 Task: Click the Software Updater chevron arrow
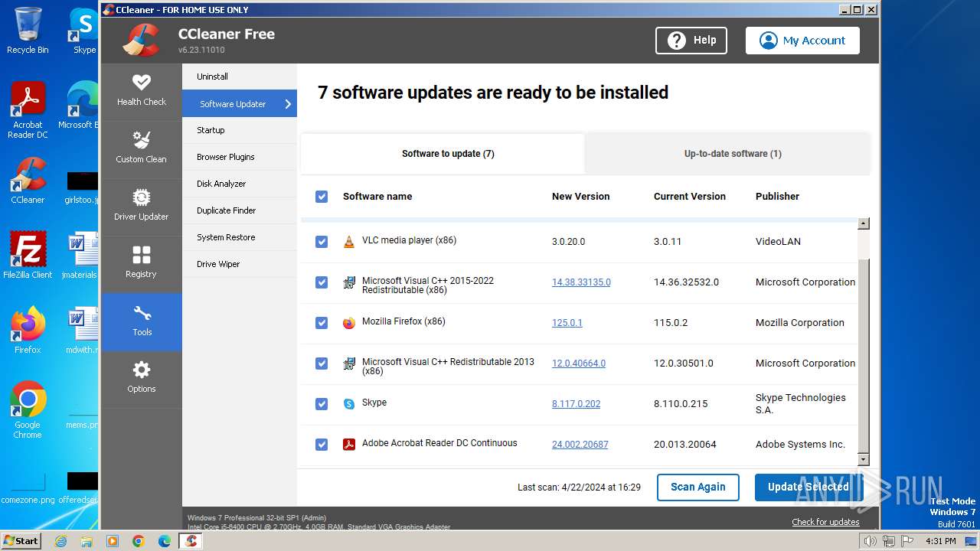point(288,104)
